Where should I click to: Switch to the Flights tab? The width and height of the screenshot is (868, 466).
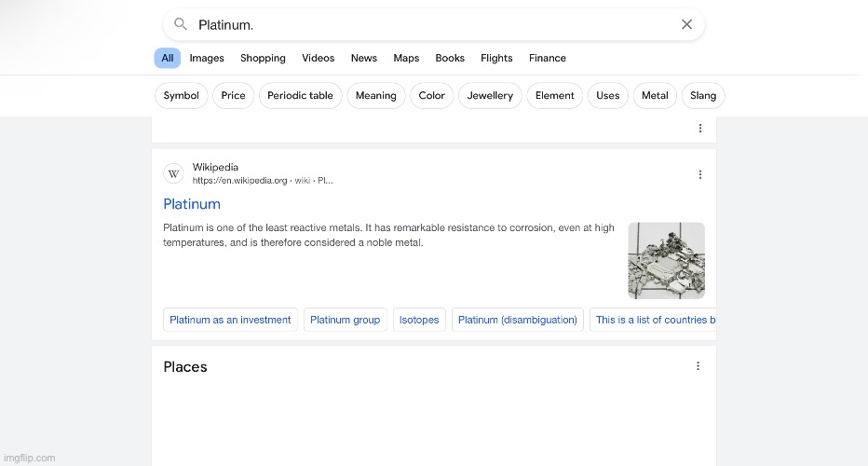tap(496, 58)
